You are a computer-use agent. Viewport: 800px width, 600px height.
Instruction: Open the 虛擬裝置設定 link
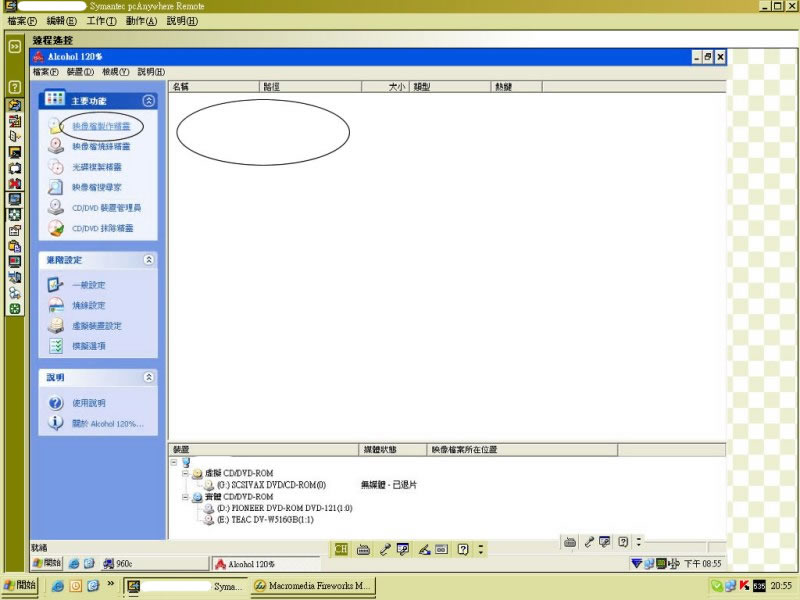click(96, 326)
